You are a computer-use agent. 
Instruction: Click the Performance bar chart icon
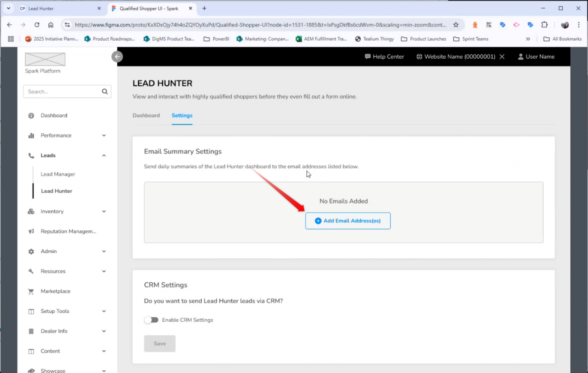coord(31,135)
